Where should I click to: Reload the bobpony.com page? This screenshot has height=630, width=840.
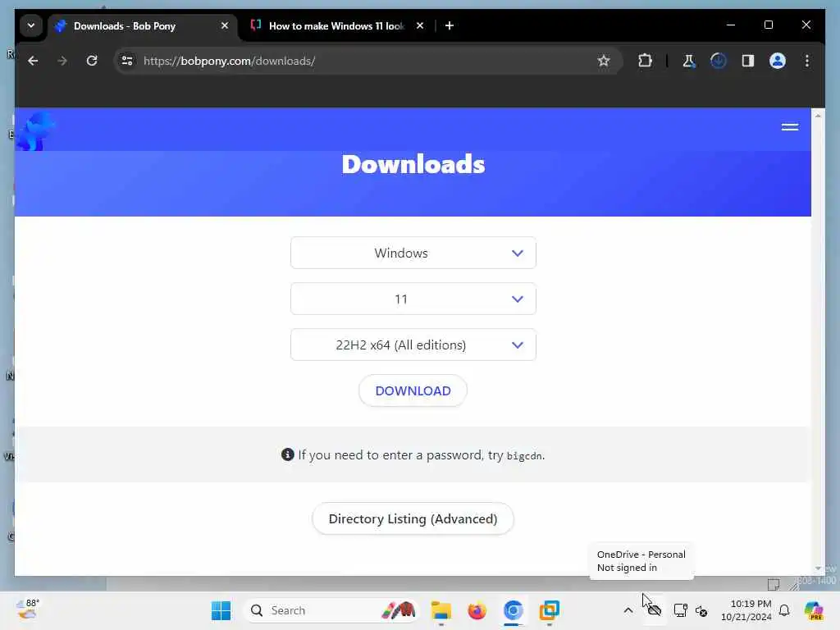92,61
